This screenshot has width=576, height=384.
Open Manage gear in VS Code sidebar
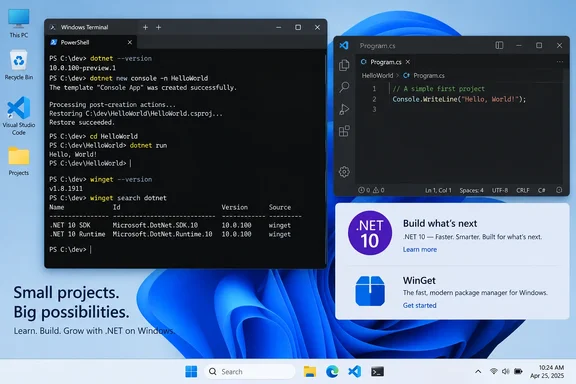(x=344, y=172)
